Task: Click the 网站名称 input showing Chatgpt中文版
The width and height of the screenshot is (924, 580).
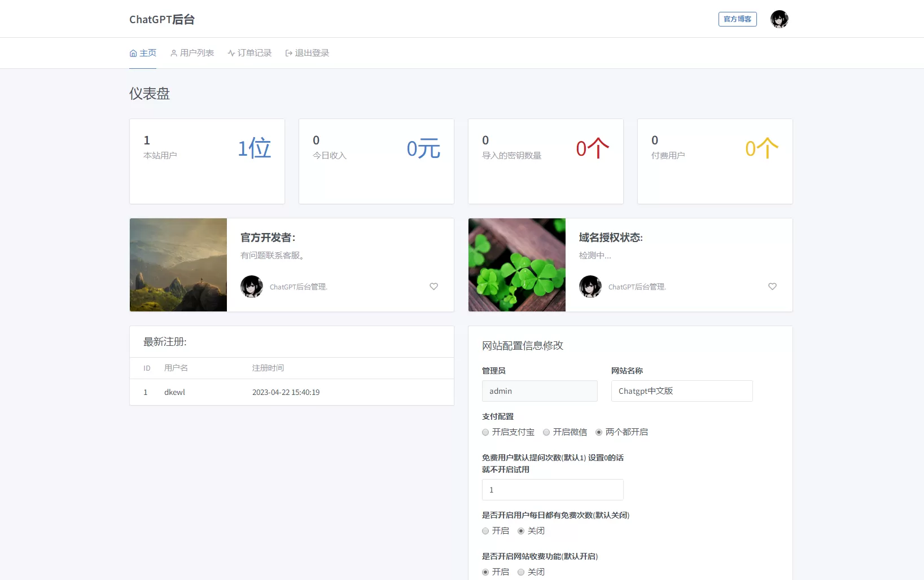Action: tap(681, 391)
